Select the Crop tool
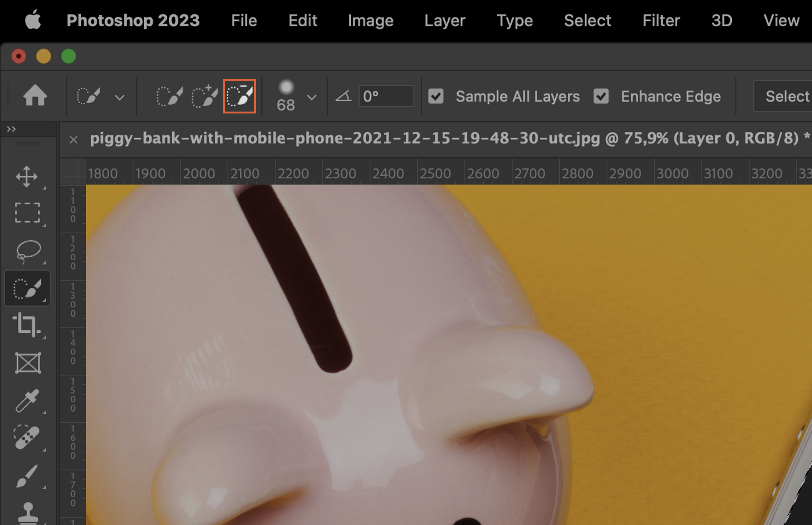Image resolution: width=812 pixels, height=525 pixels. (x=27, y=325)
